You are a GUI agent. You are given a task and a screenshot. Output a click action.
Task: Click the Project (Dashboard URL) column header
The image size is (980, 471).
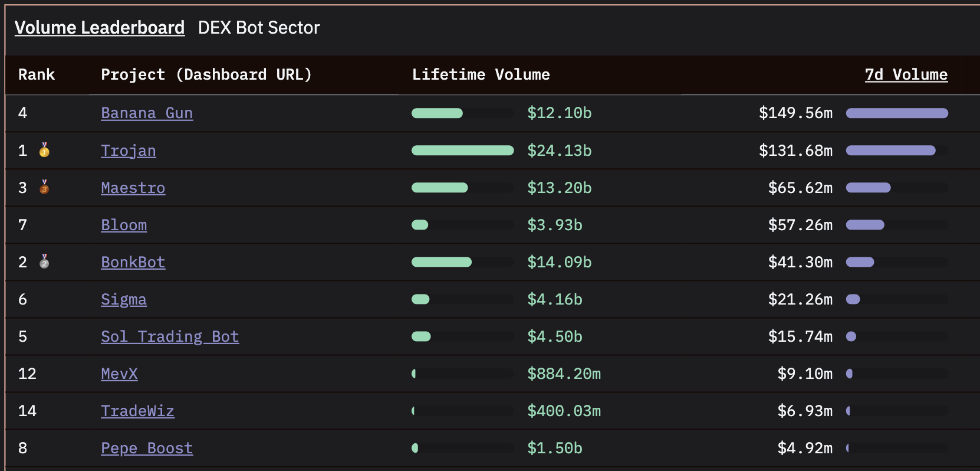[206, 74]
